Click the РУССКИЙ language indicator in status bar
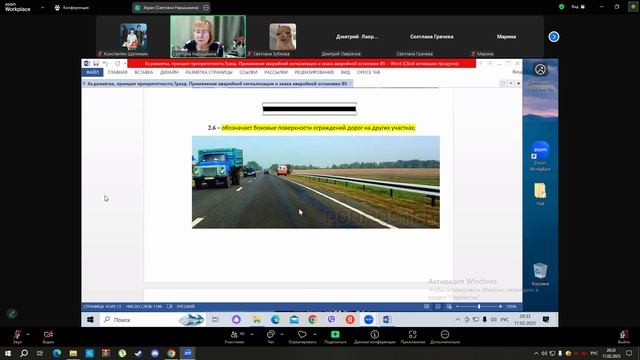This screenshot has width=640, height=360. click(x=186, y=307)
